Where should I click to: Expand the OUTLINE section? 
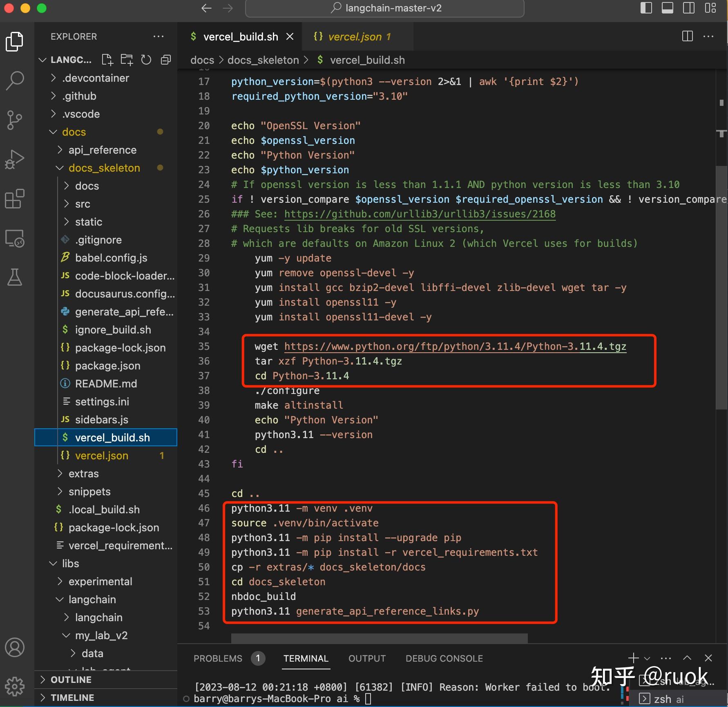pyautogui.click(x=71, y=680)
